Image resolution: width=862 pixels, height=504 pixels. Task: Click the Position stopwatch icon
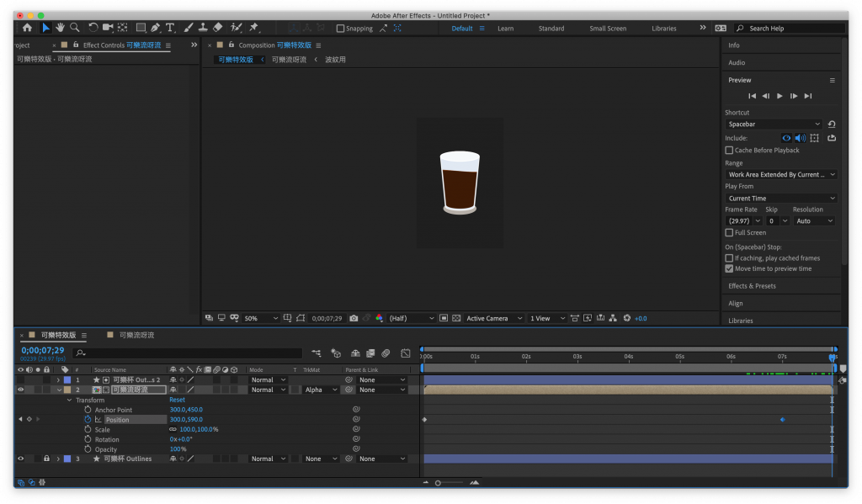click(87, 419)
